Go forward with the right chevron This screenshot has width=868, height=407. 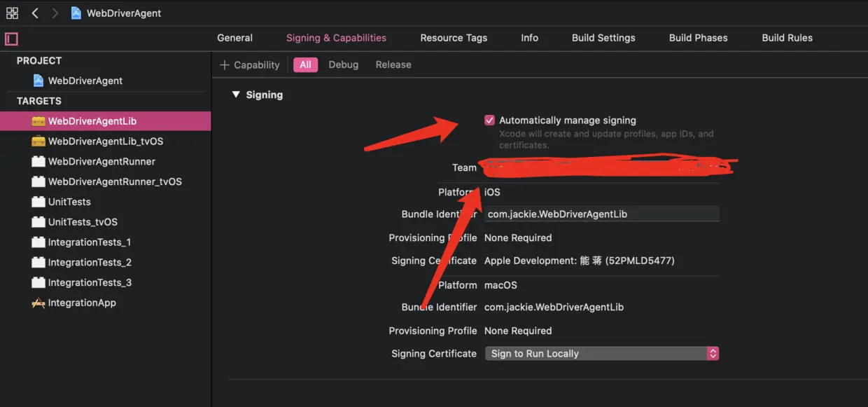(55, 13)
